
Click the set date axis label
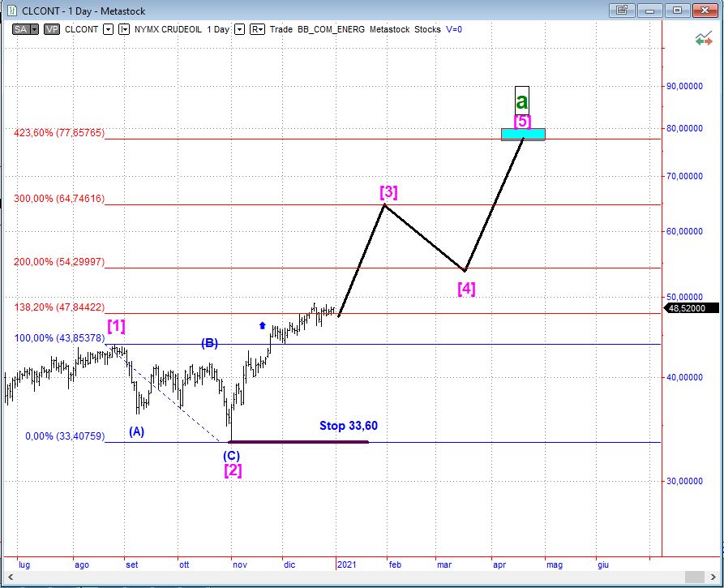pyautogui.click(x=132, y=564)
